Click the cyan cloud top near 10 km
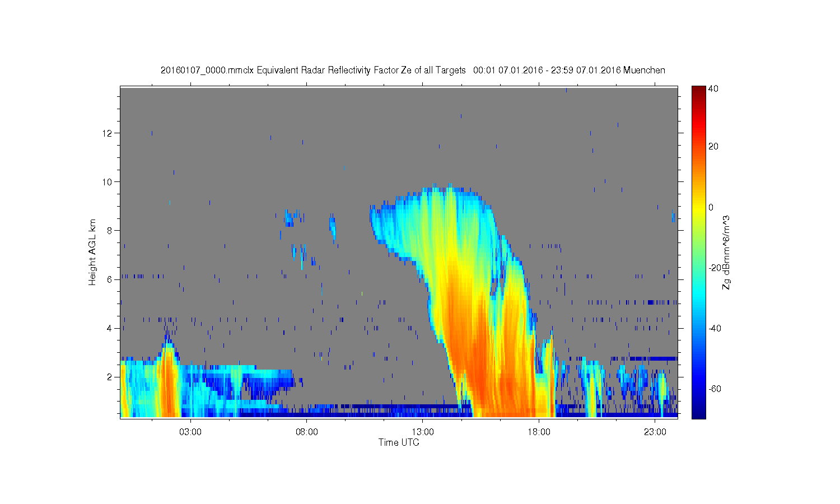This screenshot has height=504, width=840. [442, 190]
